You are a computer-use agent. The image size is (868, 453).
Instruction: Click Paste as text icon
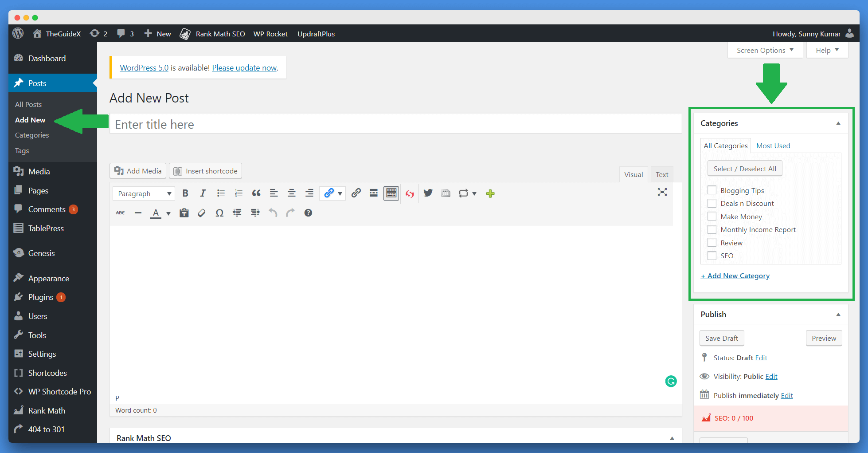point(184,213)
